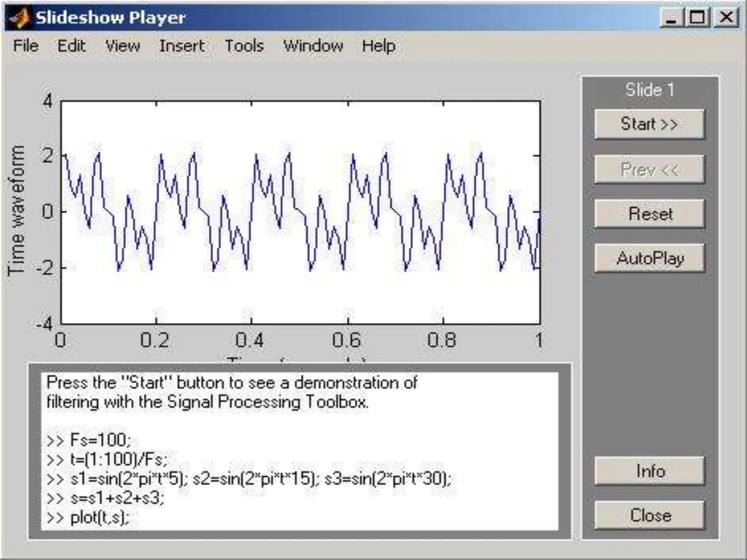The height and width of the screenshot is (560, 747).
Task: Open the Tools menu
Action: pos(244,46)
